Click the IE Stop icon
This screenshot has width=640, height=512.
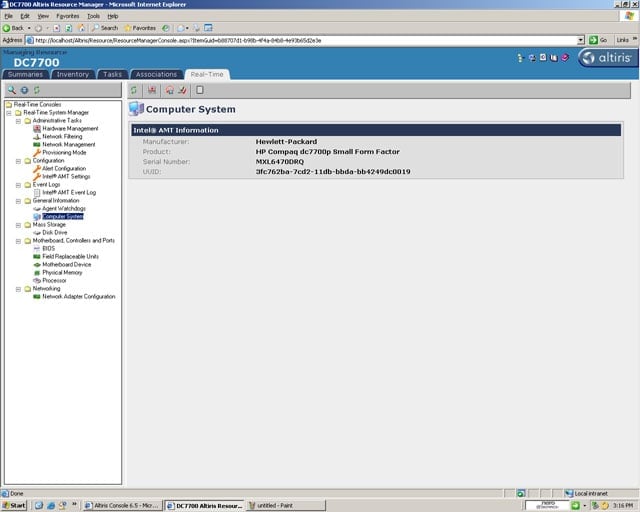(57, 28)
